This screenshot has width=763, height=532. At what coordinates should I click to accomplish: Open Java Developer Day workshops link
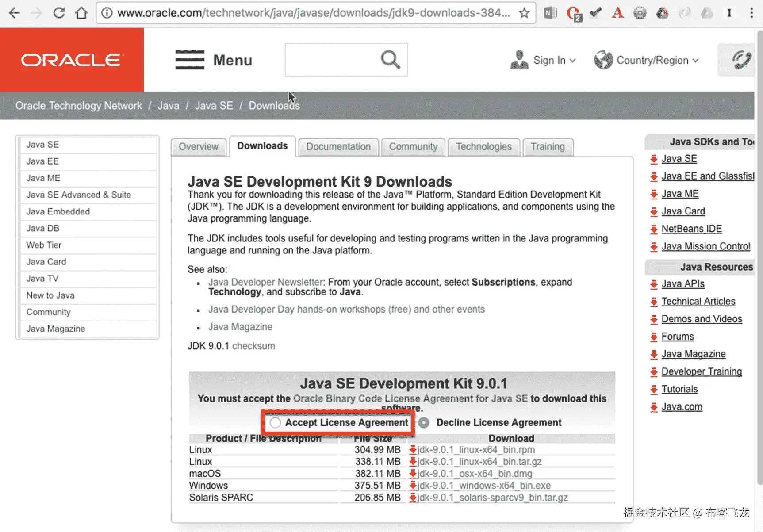click(346, 309)
